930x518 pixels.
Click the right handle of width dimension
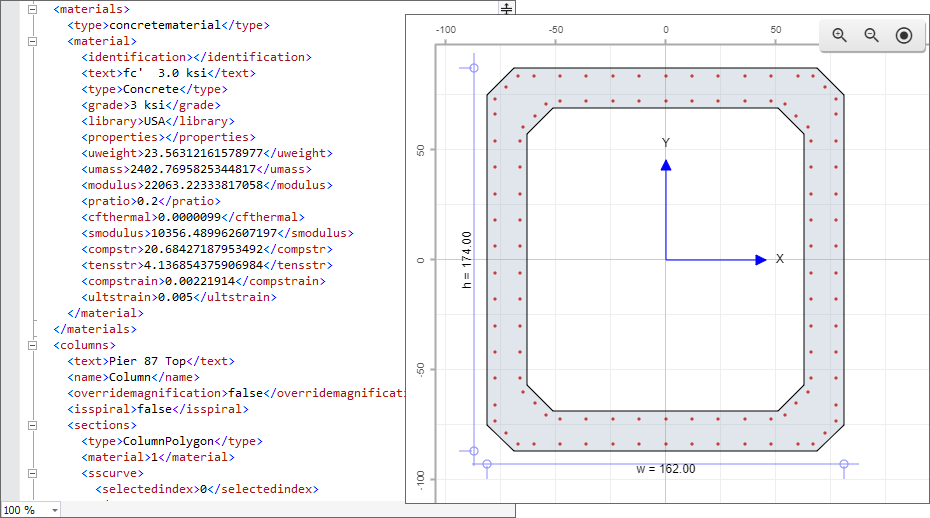[844, 464]
